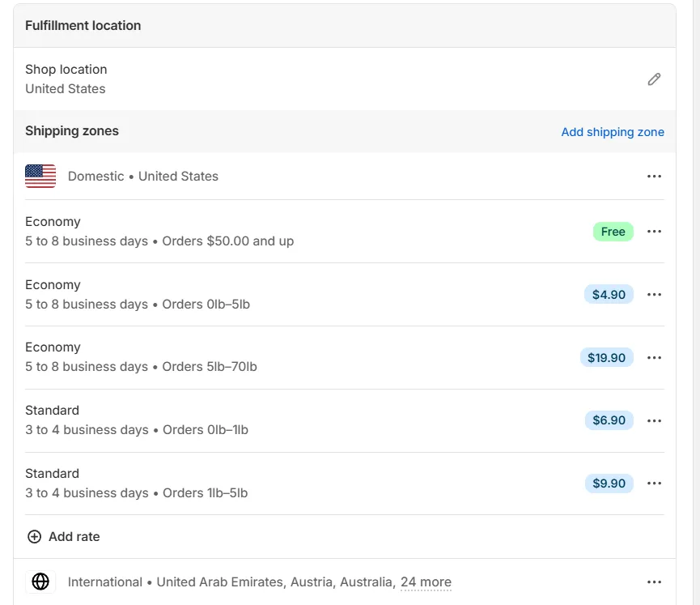The height and width of the screenshot is (605, 700).
Task: Expand the '24 more' countries link
Action: click(426, 582)
